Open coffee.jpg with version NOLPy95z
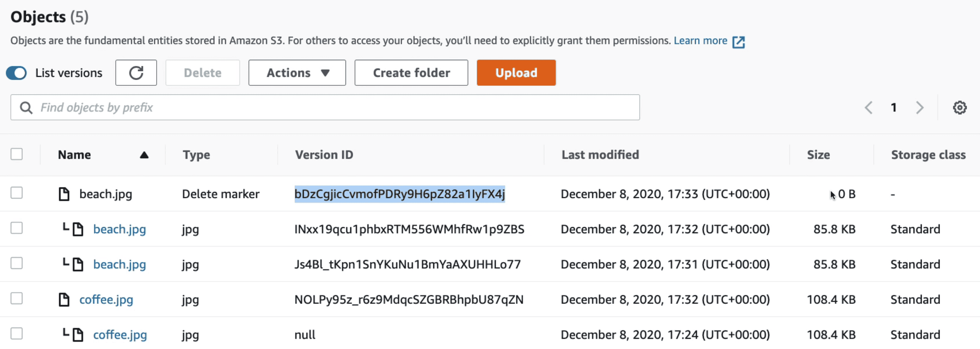 click(x=106, y=300)
